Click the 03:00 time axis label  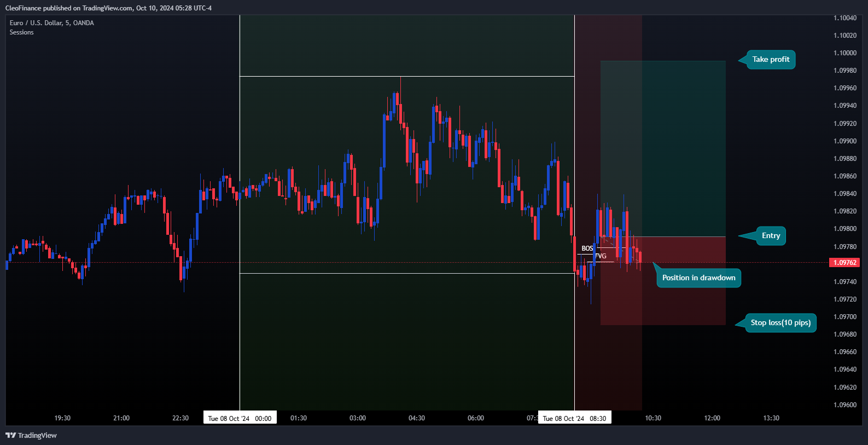tap(358, 418)
